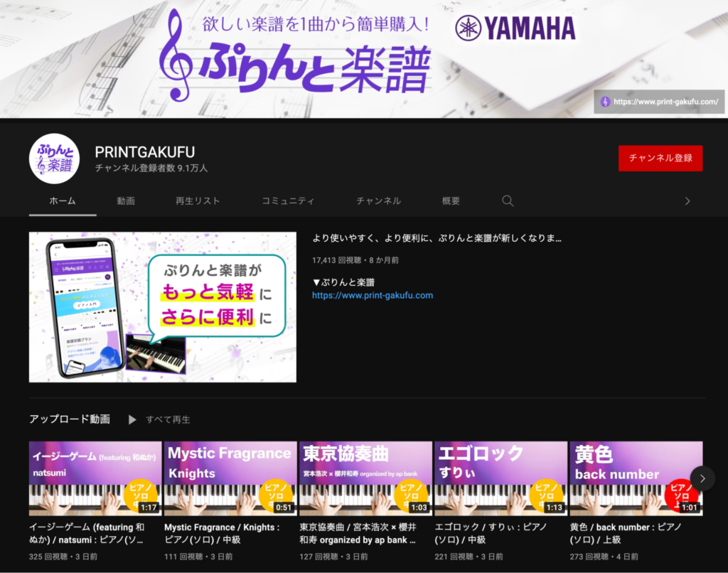This screenshot has height=573, width=728.
Task: Click 127 回視聴・3 日前 text
Action: tap(333, 556)
